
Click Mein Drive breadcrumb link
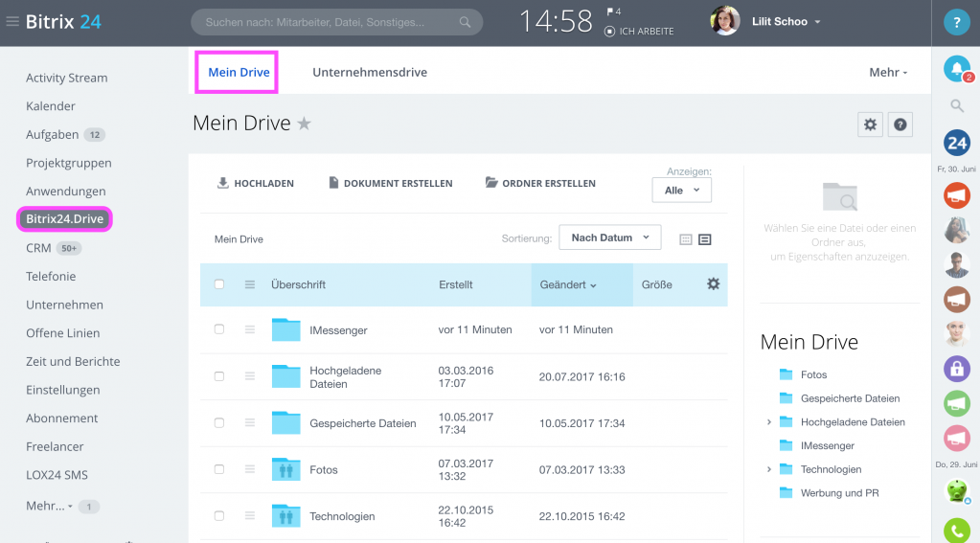239,239
